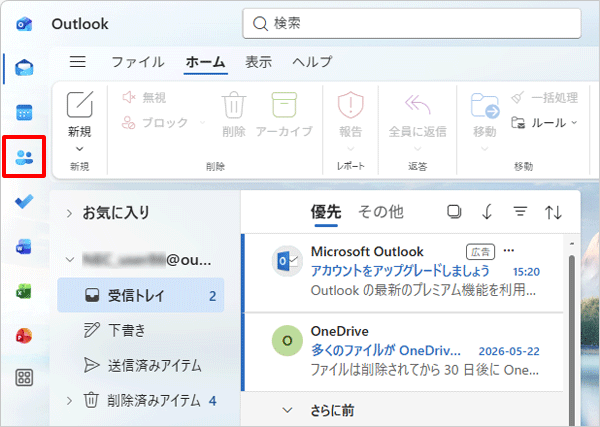
Task: Open the sort order arrows icon
Action: coord(553,212)
